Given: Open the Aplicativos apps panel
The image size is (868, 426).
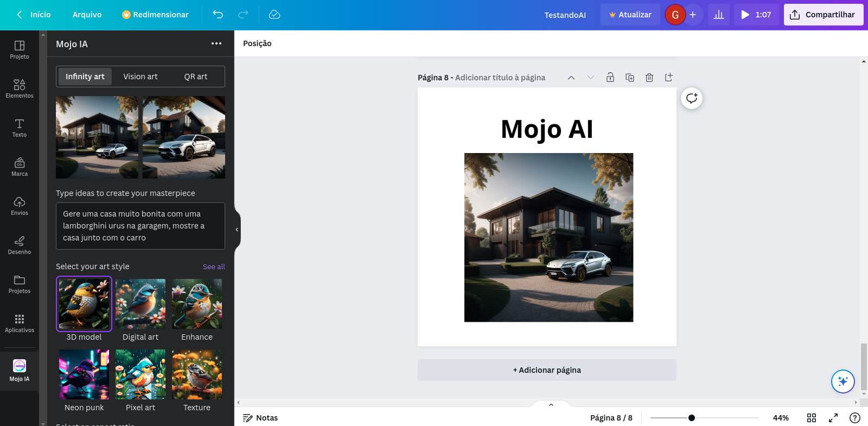Looking at the screenshot, I should tap(20, 323).
